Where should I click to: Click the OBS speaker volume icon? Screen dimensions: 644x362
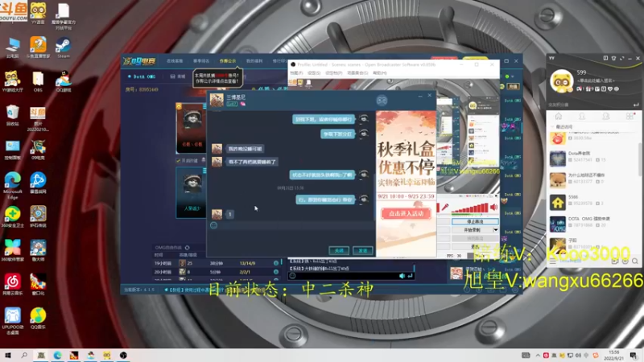tap(494, 208)
